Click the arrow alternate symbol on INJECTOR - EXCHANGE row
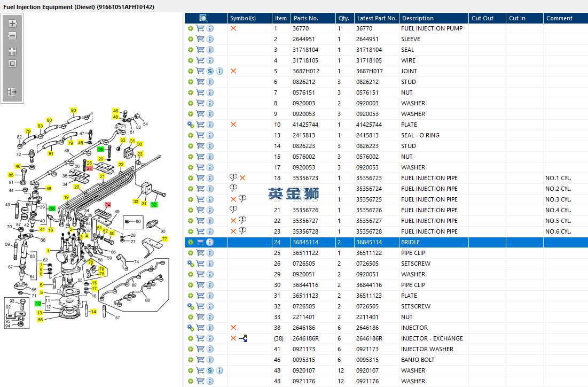The width and height of the screenshot is (588, 387). tap(243, 338)
